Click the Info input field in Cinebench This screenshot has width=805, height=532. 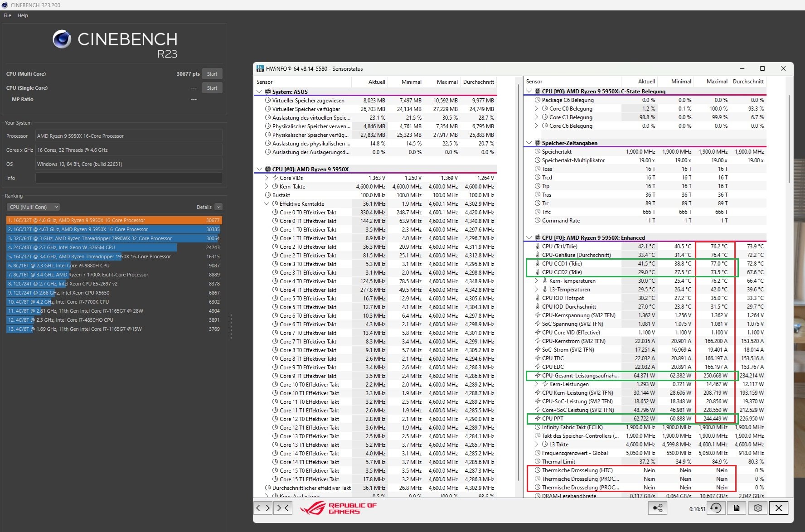click(129, 178)
